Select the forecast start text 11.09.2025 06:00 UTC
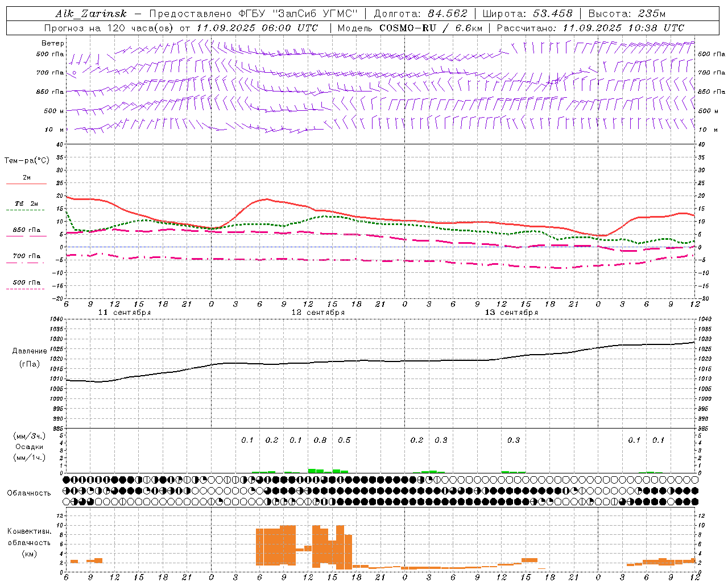This screenshot has width=728, height=582. click(257, 28)
